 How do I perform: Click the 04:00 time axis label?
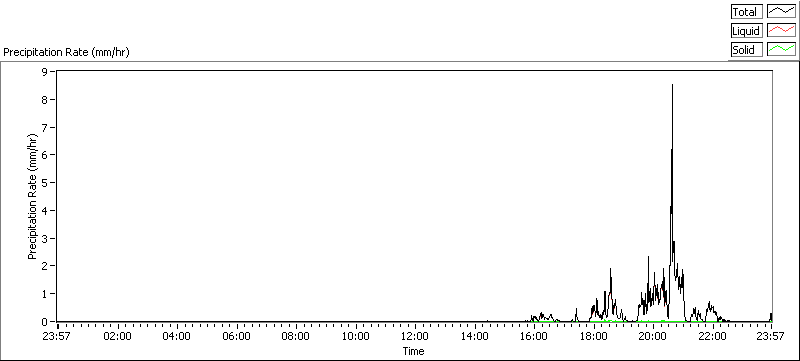pyautogui.click(x=177, y=337)
